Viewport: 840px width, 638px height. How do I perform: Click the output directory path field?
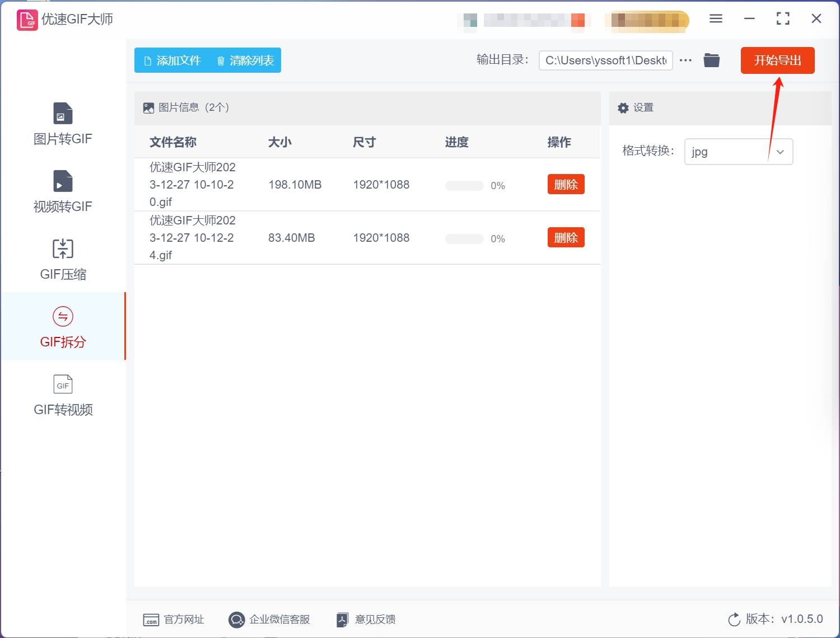click(x=605, y=60)
